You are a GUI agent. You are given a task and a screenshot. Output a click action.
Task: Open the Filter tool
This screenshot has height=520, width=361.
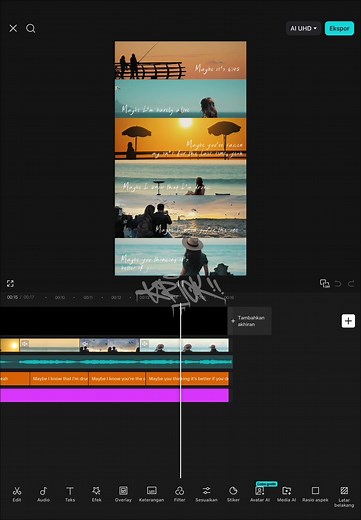tap(179, 494)
